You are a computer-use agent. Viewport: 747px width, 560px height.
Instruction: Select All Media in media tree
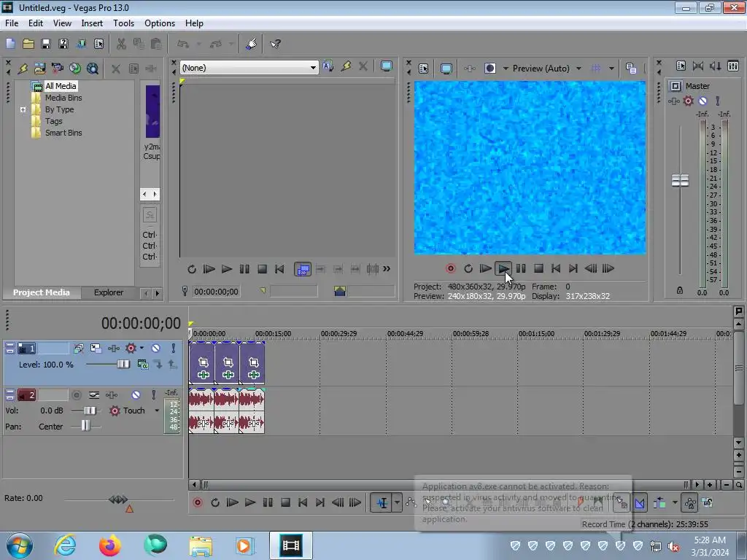(x=61, y=86)
